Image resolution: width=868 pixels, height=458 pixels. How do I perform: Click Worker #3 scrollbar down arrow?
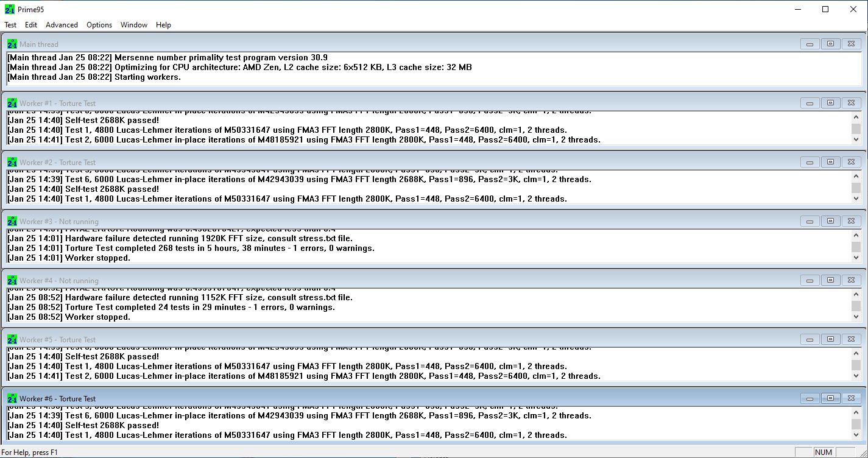click(856, 258)
